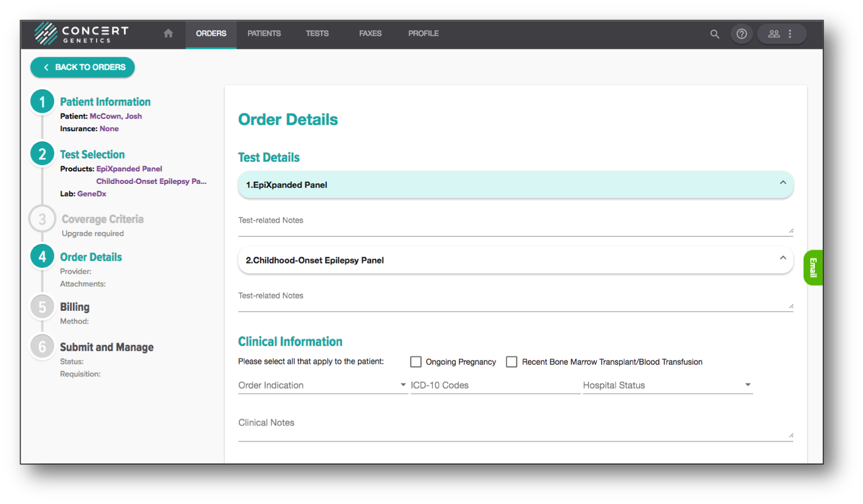Click the help question mark icon
Image resolution: width=863 pixels, height=504 pixels.
741,33
